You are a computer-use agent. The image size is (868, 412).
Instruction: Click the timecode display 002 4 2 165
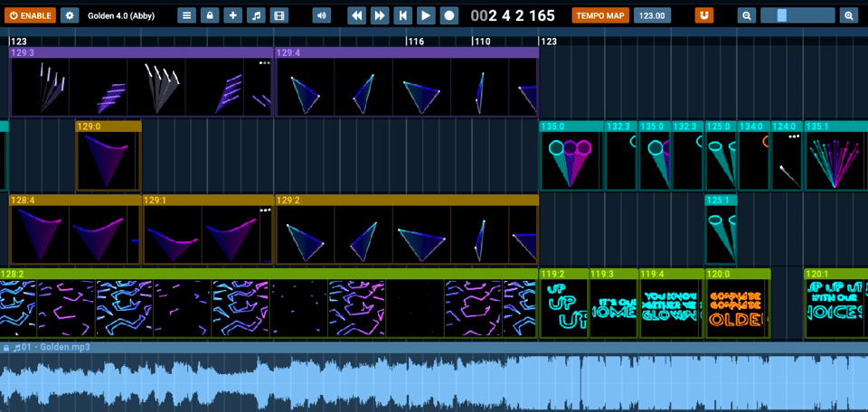point(513,15)
